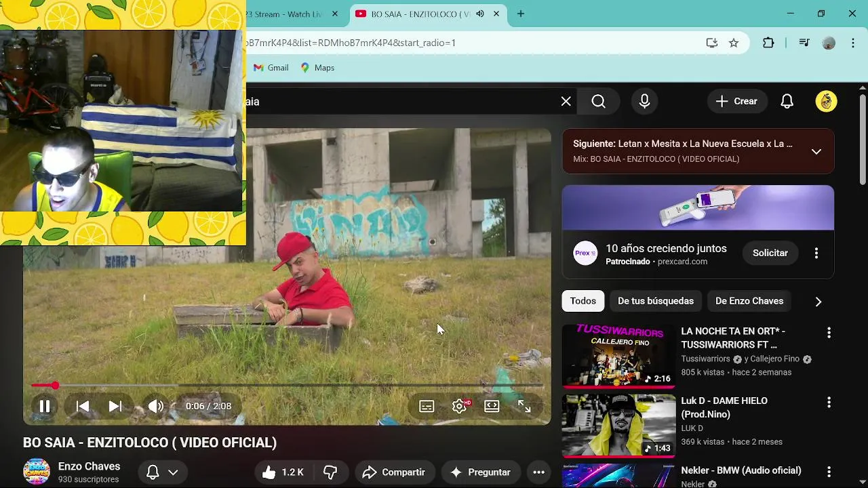Select the De Enzo Chaves chip
Viewport: 868px width, 488px height.
pyautogui.click(x=749, y=301)
